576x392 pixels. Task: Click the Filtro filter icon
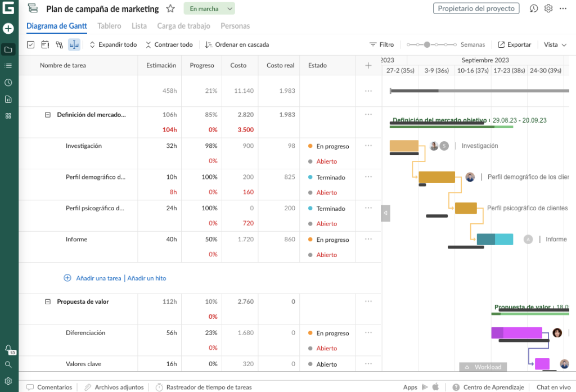coord(373,44)
